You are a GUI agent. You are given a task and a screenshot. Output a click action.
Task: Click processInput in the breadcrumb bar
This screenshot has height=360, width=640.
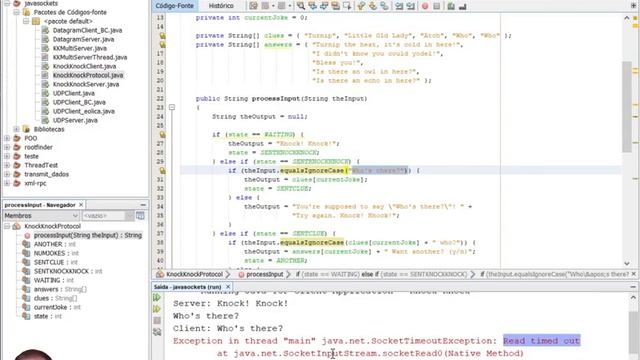(x=264, y=274)
